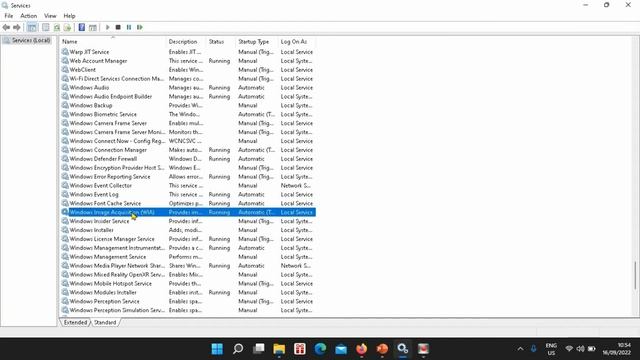Open Firefox from the taskbar
The image size is (640, 360).
(x=362, y=349)
